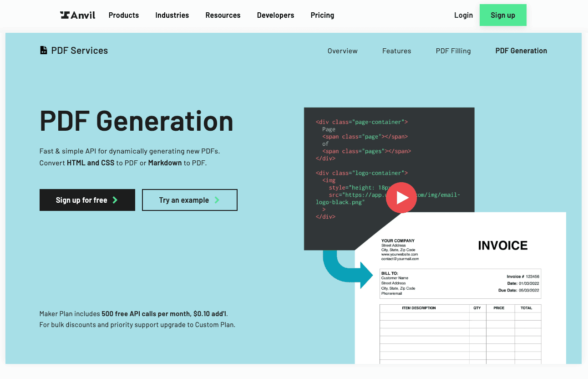The height and width of the screenshot is (379, 588).
Task: Open the Resources menu
Action: point(223,15)
